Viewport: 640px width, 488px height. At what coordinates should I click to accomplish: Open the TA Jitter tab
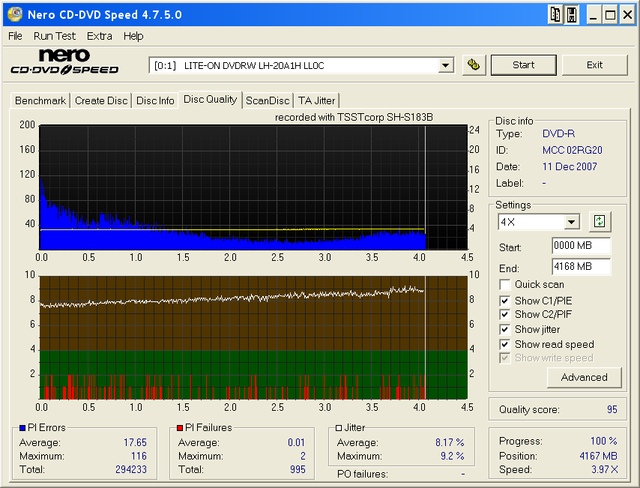tap(316, 100)
